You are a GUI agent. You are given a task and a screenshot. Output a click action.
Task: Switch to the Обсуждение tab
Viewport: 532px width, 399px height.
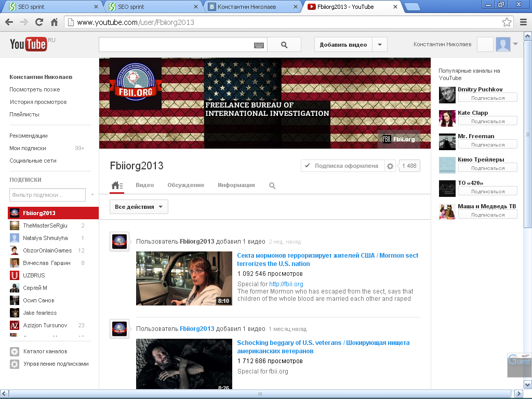(186, 185)
